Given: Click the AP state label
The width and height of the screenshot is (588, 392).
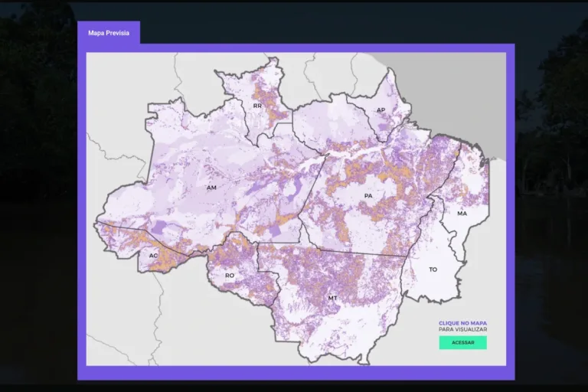Looking at the screenshot, I should click(x=381, y=110).
